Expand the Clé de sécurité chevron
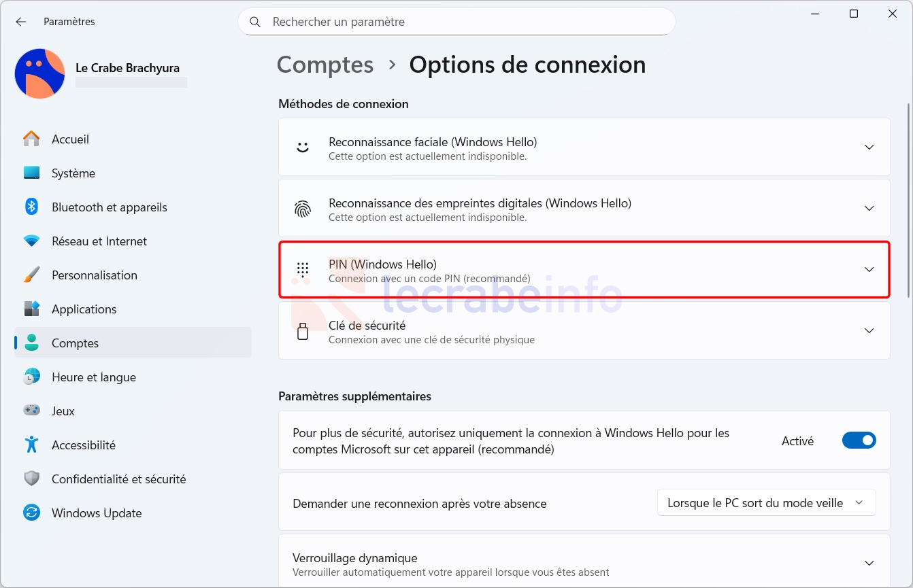913x588 pixels. pyautogui.click(x=869, y=330)
